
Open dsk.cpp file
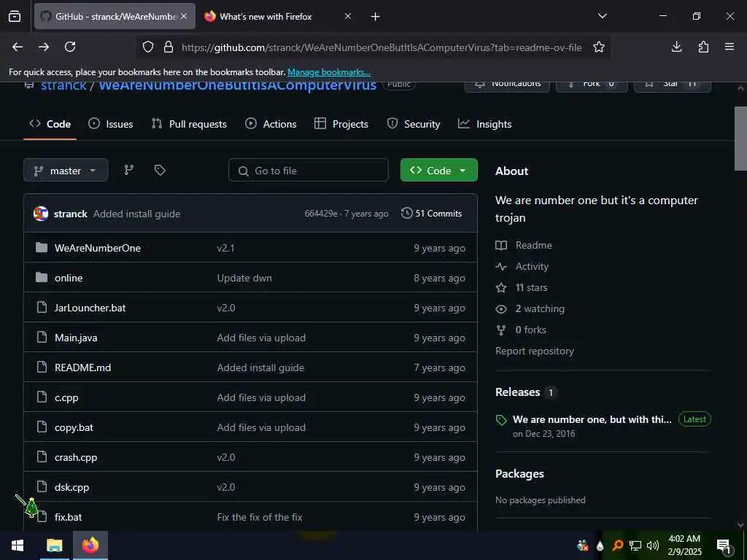(x=72, y=487)
